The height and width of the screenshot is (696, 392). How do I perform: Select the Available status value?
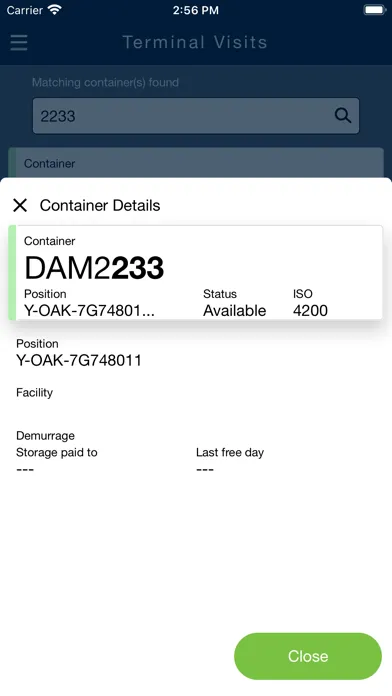(x=234, y=311)
